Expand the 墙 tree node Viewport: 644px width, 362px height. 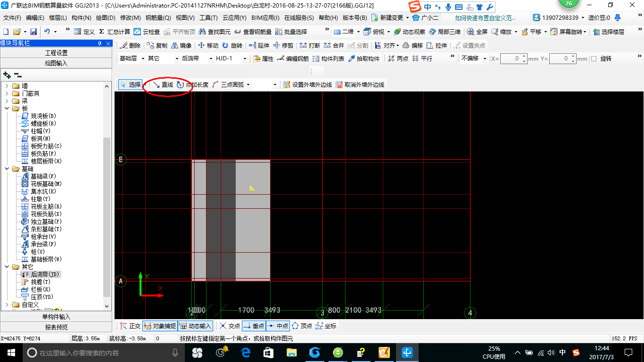[x=7, y=86]
